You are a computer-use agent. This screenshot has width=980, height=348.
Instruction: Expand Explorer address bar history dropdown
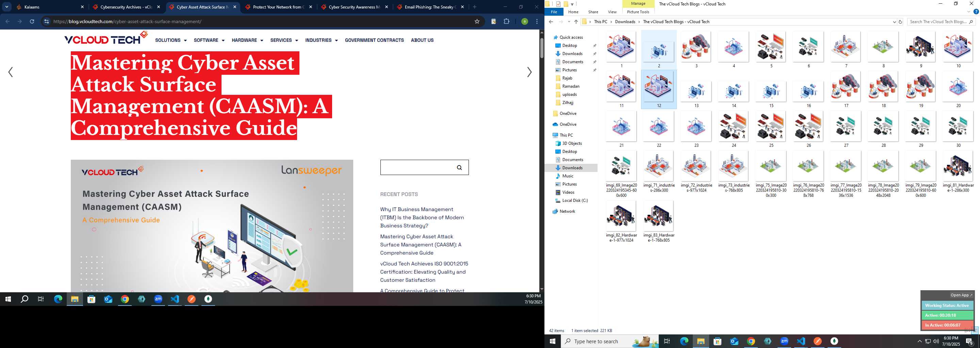[x=894, y=22]
